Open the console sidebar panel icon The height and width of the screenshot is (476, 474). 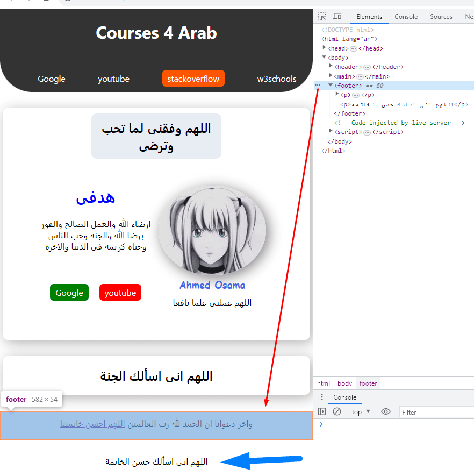coord(322,411)
